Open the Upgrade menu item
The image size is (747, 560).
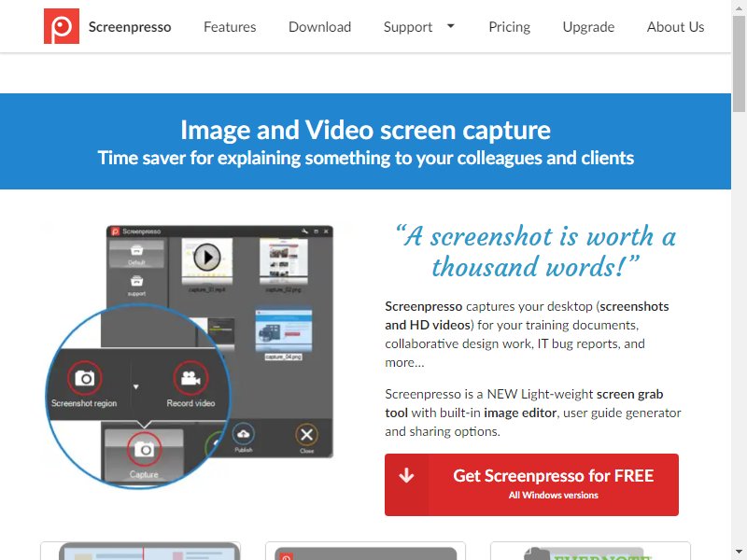click(588, 27)
